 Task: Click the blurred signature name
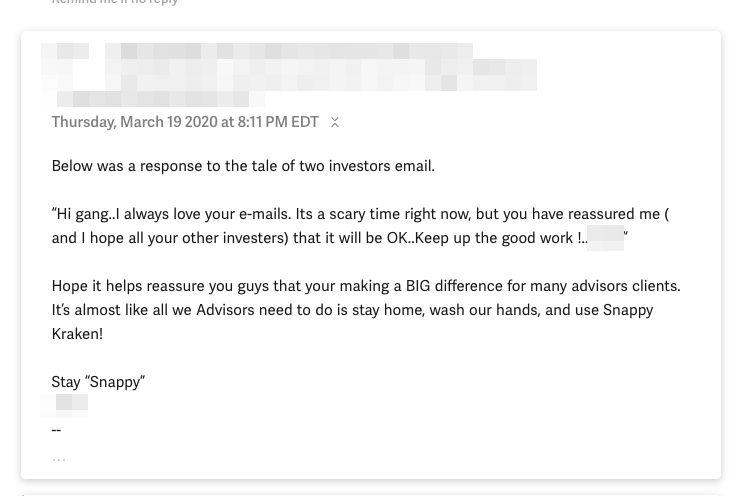(70, 404)
